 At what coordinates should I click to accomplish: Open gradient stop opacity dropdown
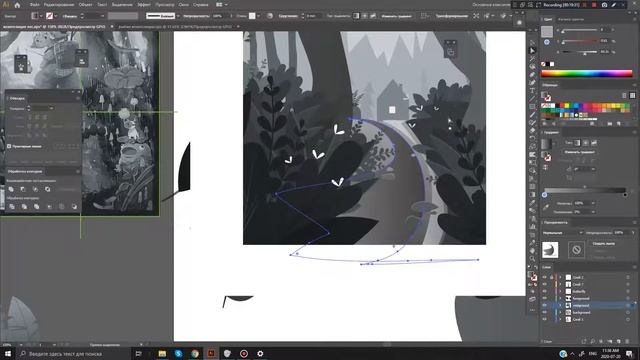point(593,203)
